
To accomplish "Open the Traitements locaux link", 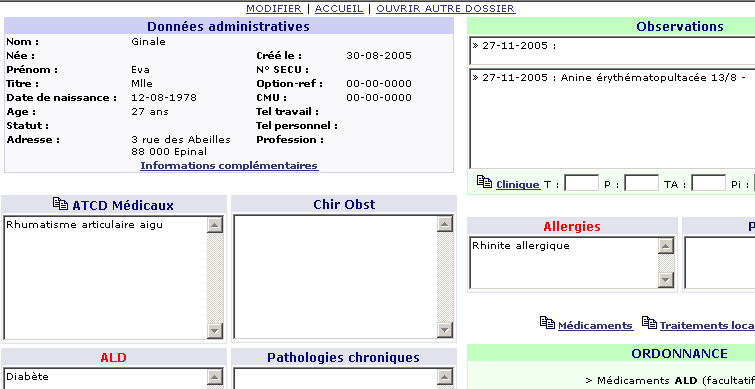I will click(x=707, y=325).
